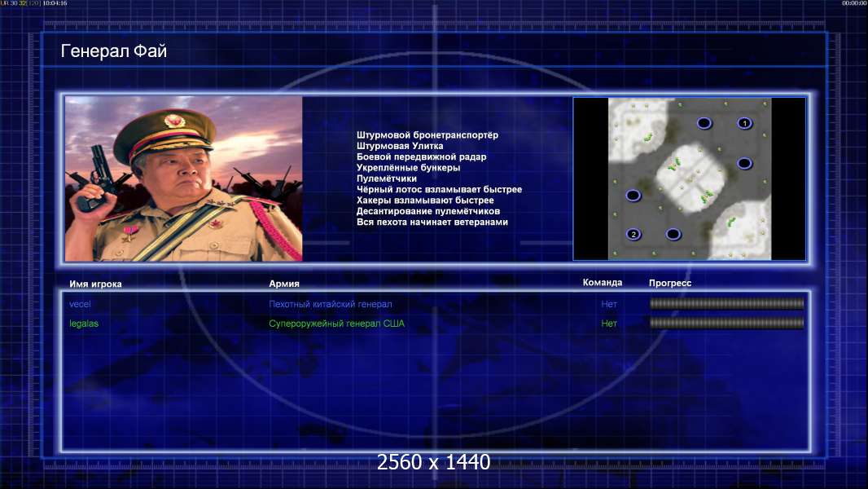
Task: Select the empty start circle directly above position 2
Action: [633, 195]
